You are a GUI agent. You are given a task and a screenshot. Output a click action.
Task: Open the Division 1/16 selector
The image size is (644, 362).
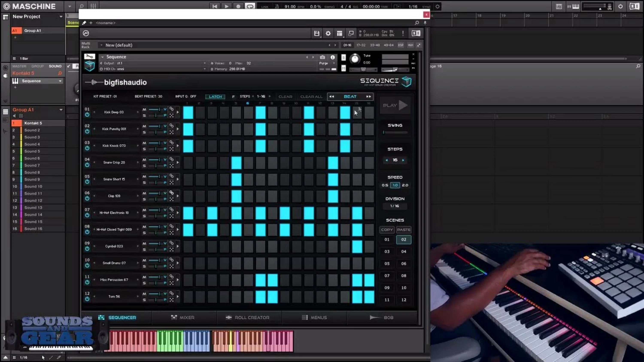coord(395,206)
